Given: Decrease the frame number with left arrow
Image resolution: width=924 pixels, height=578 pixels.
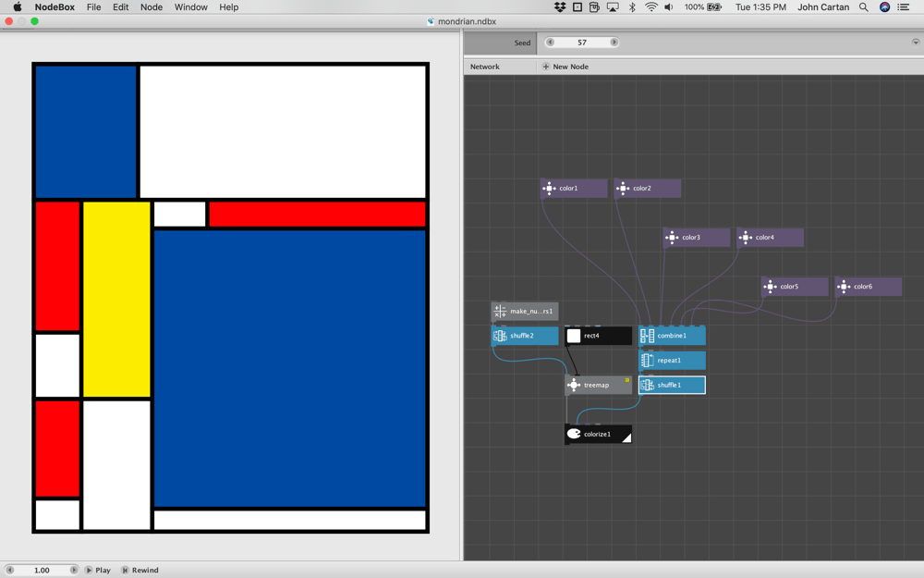Looking at the screenshot, I should click(x=10, y=570).
